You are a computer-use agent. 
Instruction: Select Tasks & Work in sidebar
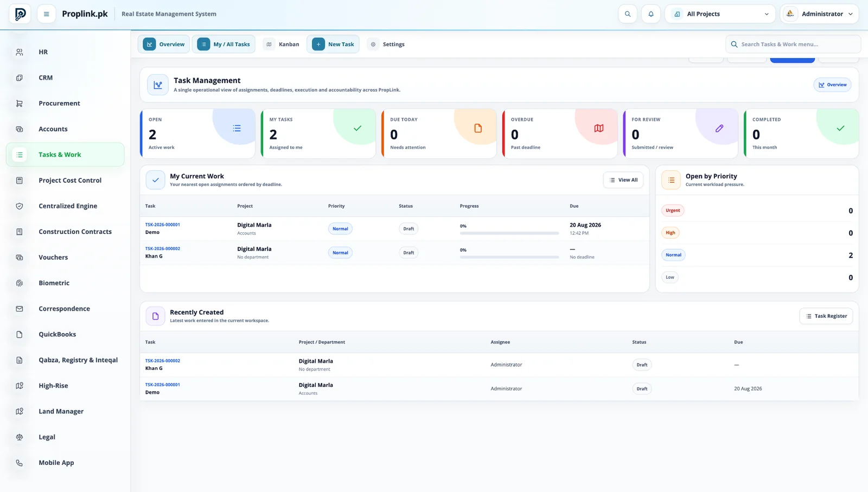[x=65, y=155]
